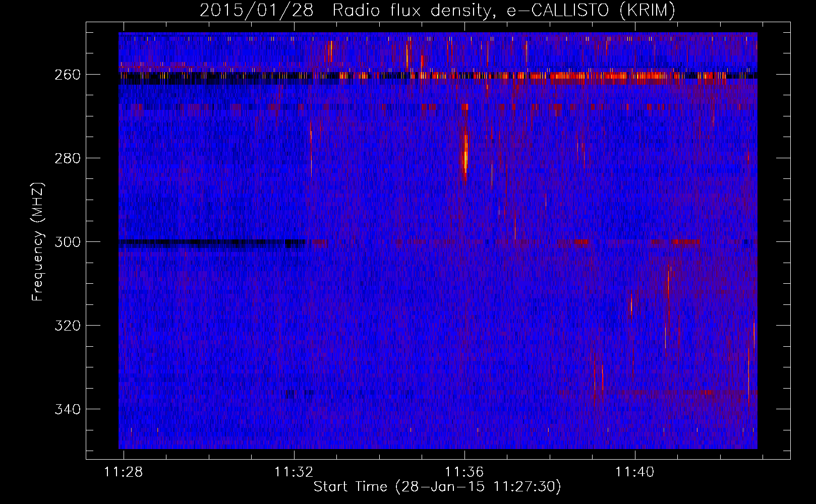Click the dark interference band at 300 MHz
This screenshot has width=816, height=504.
pos(212,243)
